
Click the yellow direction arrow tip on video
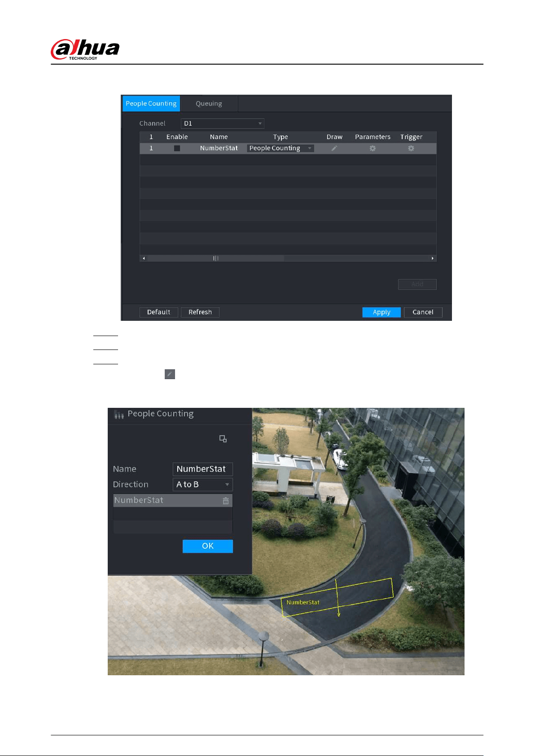pyautogui.click(x=339, y=615)
